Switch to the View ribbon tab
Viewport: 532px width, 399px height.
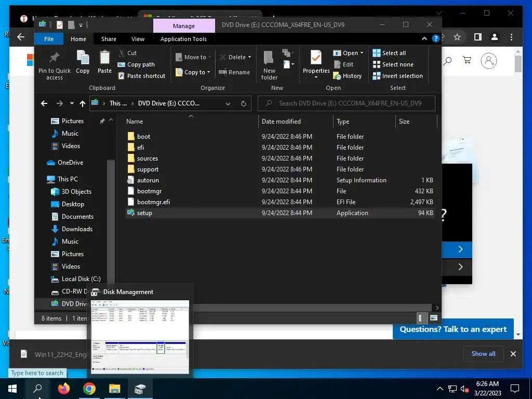[138, 39]
